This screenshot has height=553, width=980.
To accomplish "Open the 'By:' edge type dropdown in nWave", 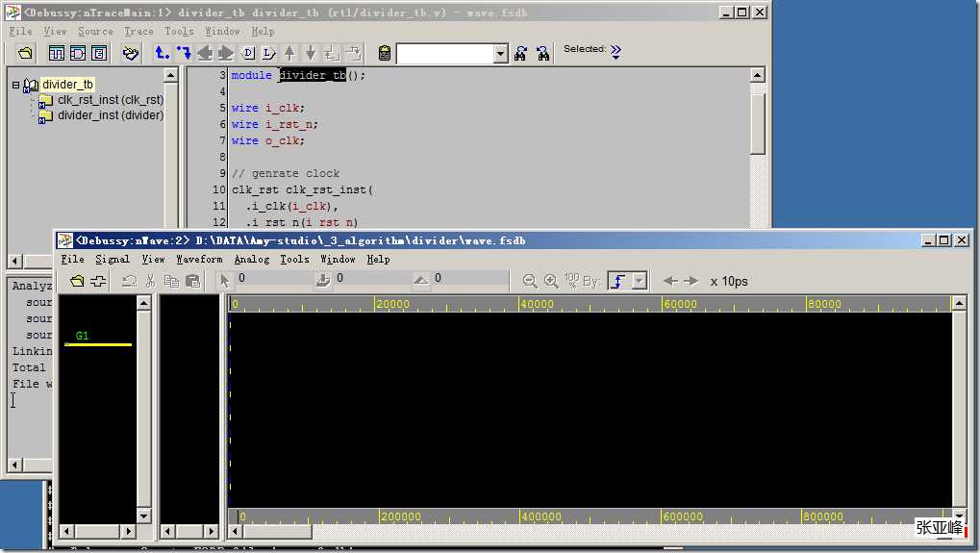I will [639, 281].
